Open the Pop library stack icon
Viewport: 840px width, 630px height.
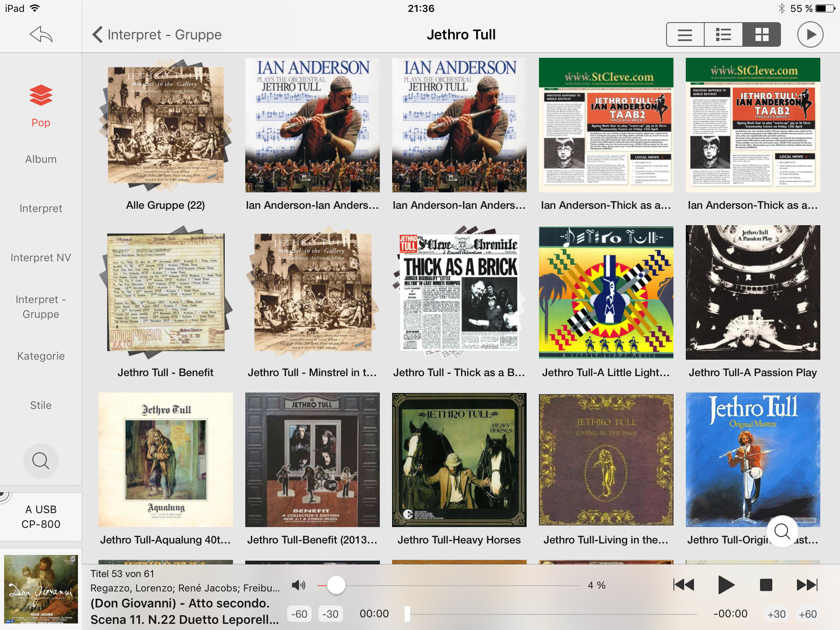[x=41, y=95]
